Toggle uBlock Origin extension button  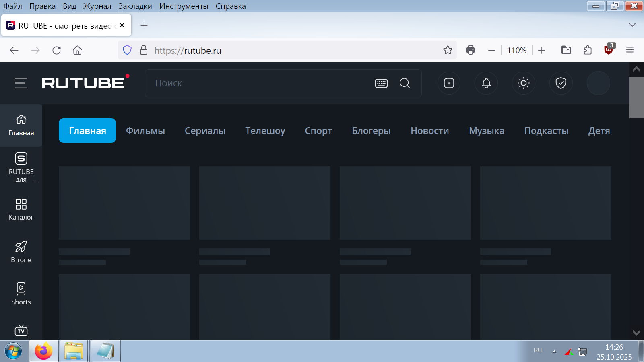[609, 50]
